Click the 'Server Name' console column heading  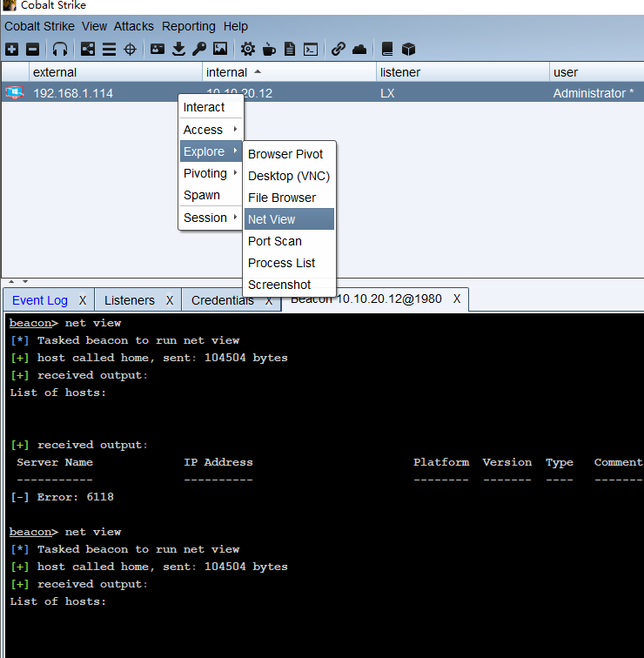[55, 462]
